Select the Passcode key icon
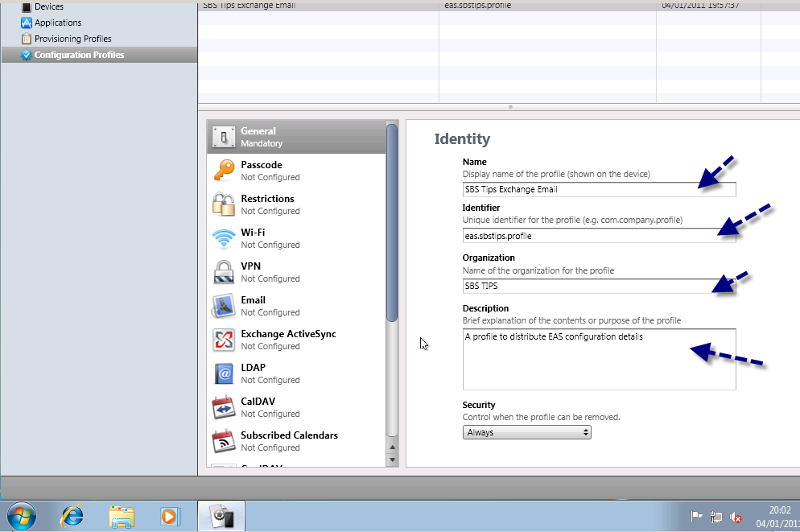Screen dimensions: 800x532 pos(223,171)
